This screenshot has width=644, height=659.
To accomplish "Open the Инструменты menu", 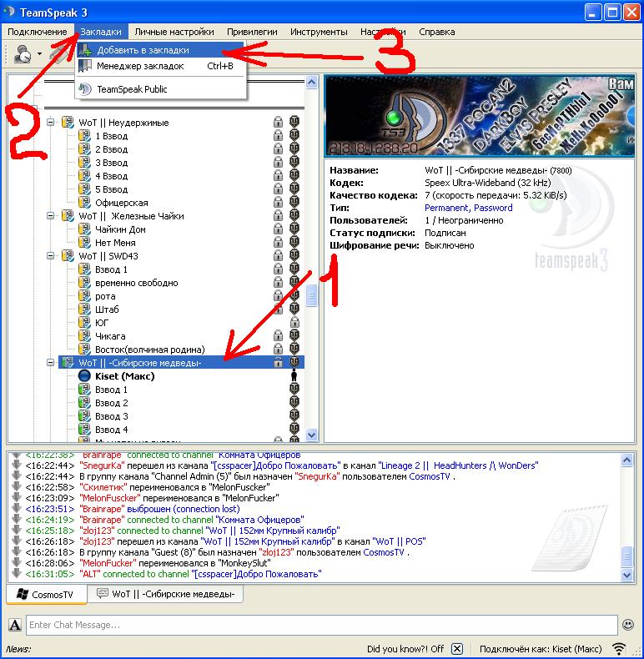I will coord(319,32).
